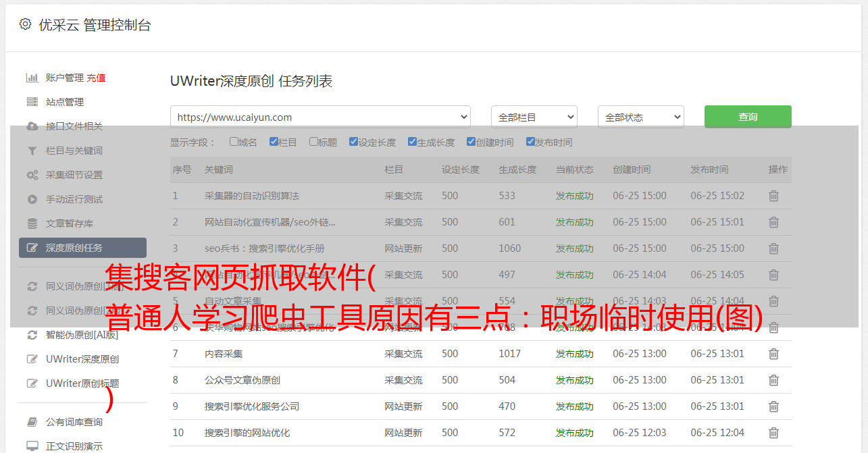Toggle the 域名 field checkbox
The image size is (868, 453).
(x=234, y=142)
